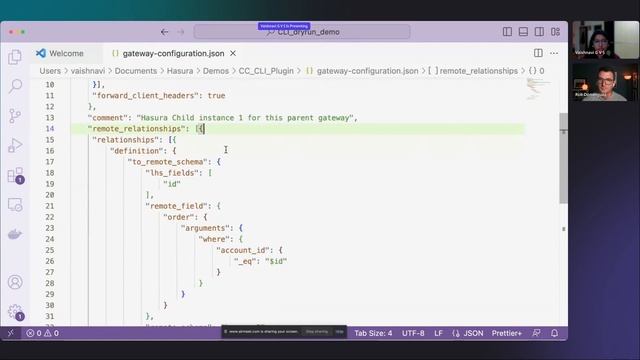Open the Customize Layout icon
Screen dimensions: 640x360
[x=555, y=32]
